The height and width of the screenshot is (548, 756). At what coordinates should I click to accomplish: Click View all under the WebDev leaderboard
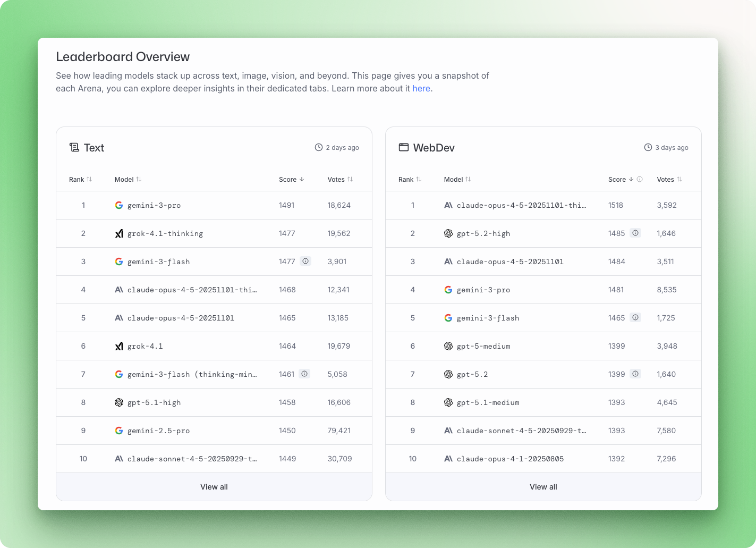coord(543,486)
